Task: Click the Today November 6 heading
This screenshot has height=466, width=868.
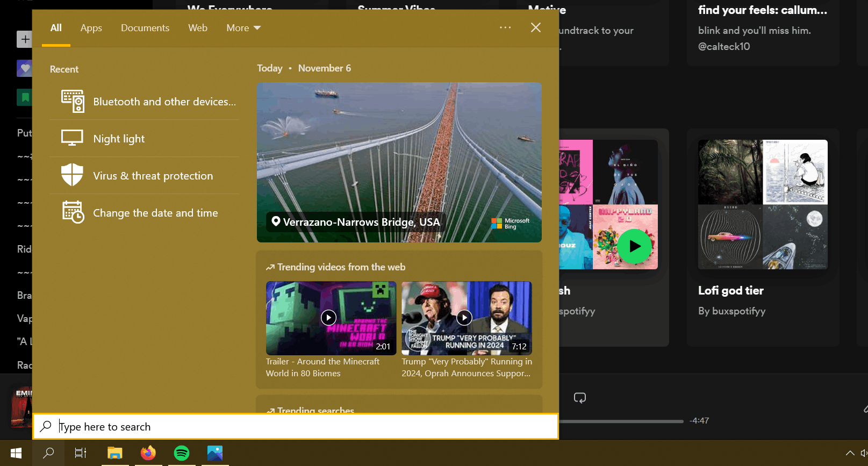Action: coord(304,68)
